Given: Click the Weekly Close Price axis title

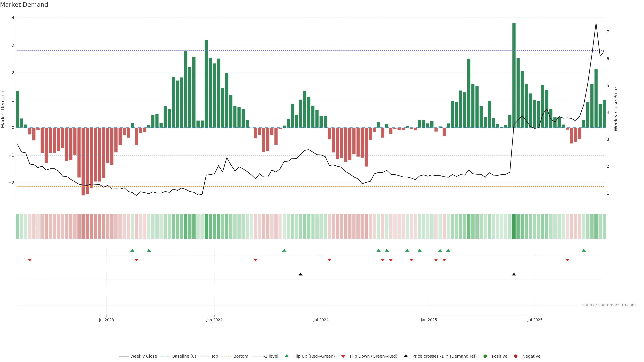Looking at the screenshot, I should pos(616,109).
